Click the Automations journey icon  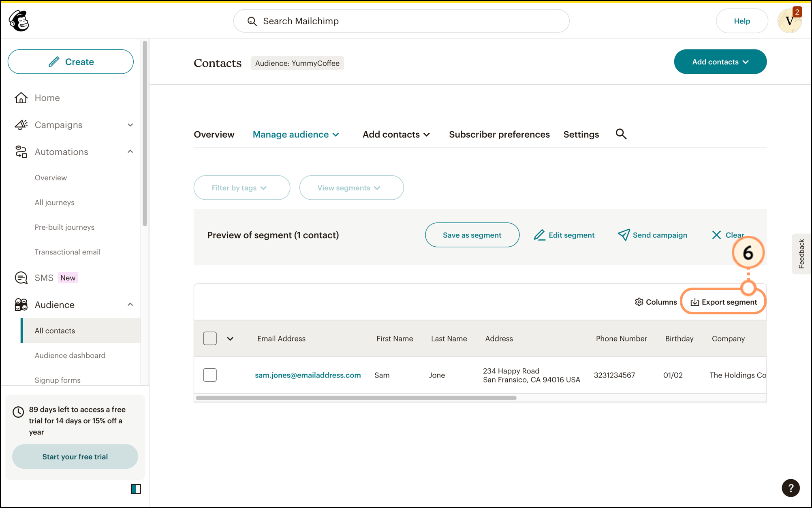coord(21,152)
